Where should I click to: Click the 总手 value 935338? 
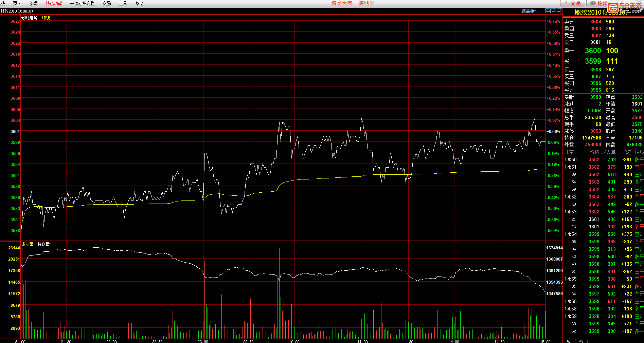tap(593, 117)
